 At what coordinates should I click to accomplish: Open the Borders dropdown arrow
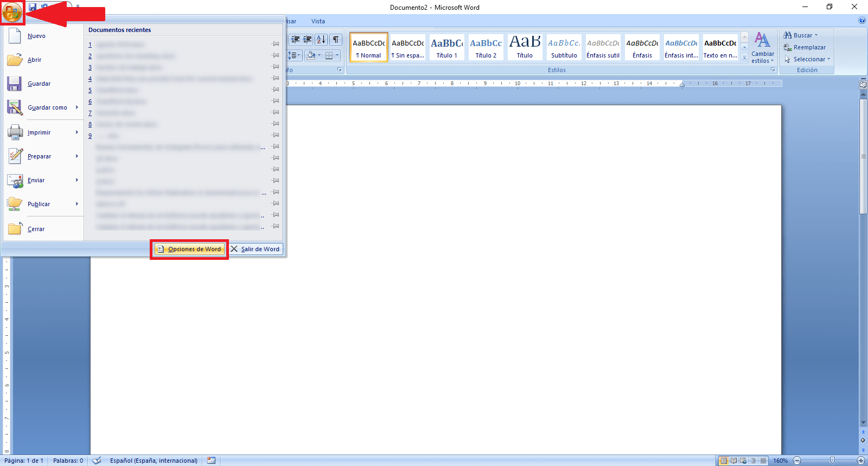pos(337,55)
